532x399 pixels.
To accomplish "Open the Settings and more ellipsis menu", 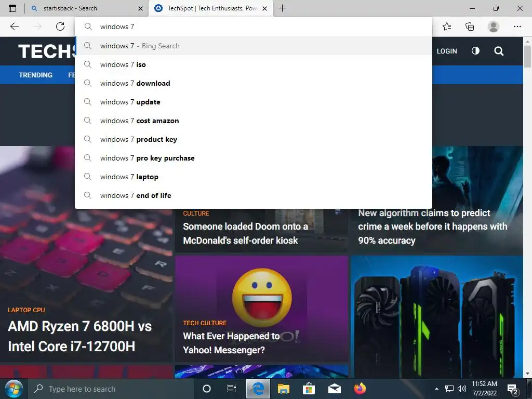I will (x=517, y=26).
